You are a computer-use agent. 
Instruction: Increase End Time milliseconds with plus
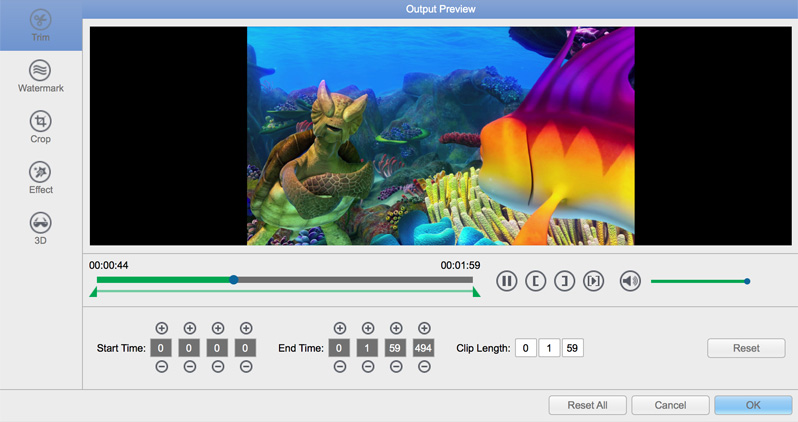coord(424,328)
